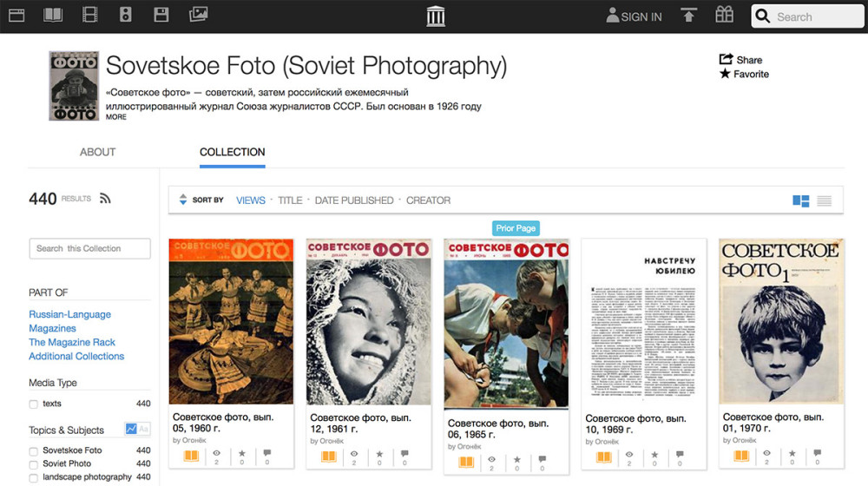Click the upload arrow icon
This screenshot has height=486, width=868.
click(x=688, y=15)
